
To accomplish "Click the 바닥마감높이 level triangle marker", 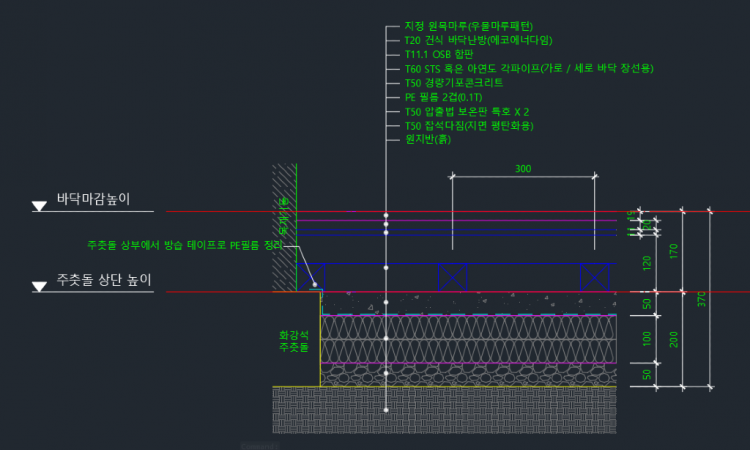I will tap(39, 207).
